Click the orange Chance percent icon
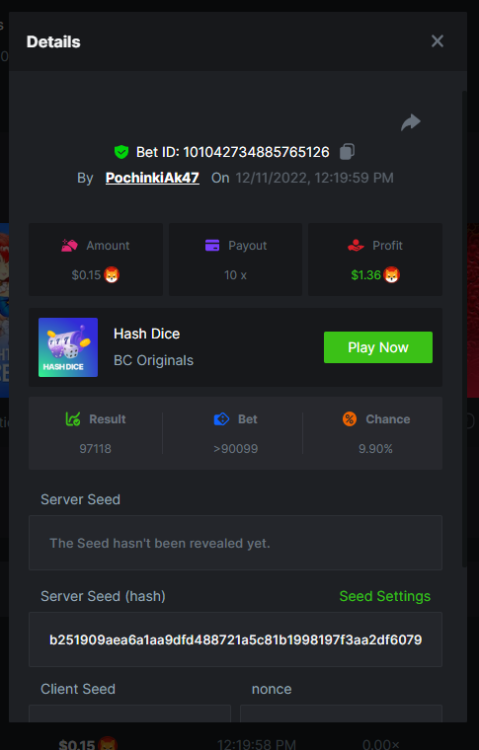This screenshot has width=479, height=750. pos(350,419)
